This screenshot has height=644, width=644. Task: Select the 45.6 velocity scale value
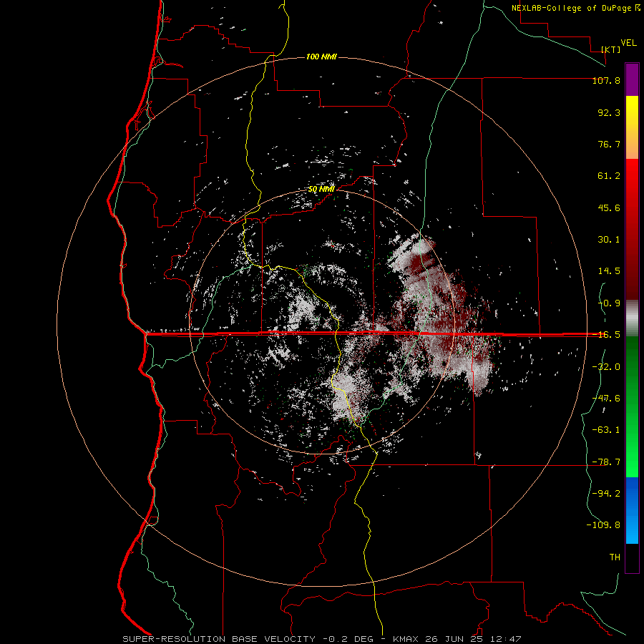[x=609, y=208]
